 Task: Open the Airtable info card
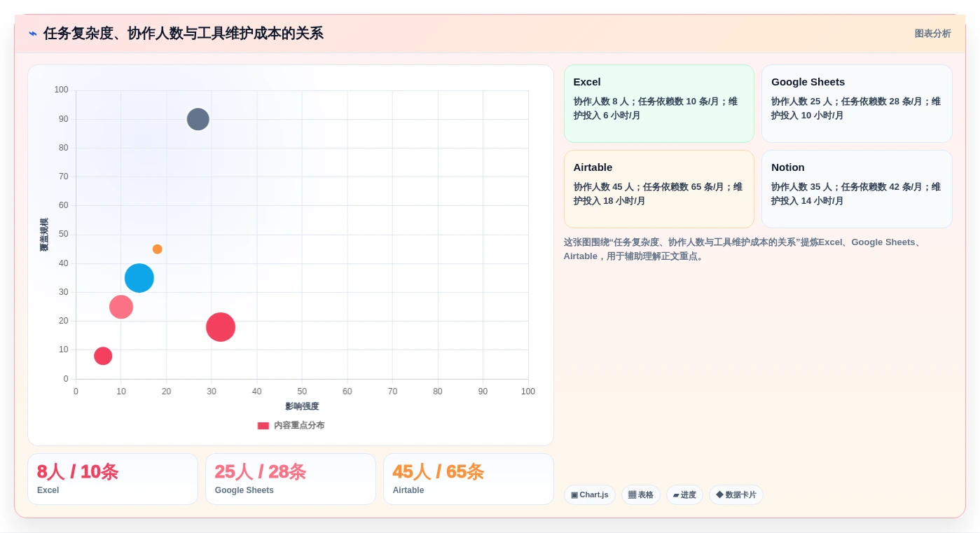(x=659, y=189)
